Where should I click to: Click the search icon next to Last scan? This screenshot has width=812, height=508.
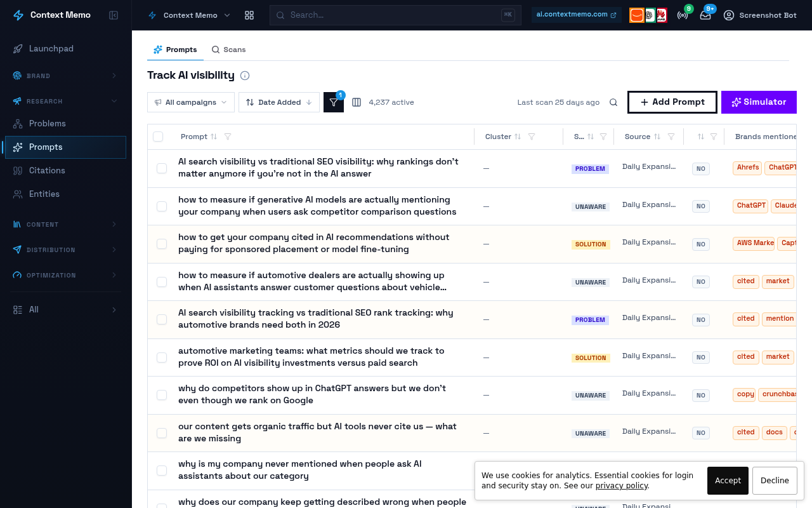613,102
